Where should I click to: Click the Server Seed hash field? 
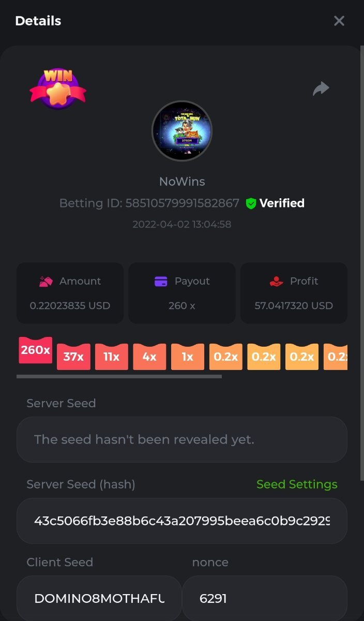click(x=182, y=521)
